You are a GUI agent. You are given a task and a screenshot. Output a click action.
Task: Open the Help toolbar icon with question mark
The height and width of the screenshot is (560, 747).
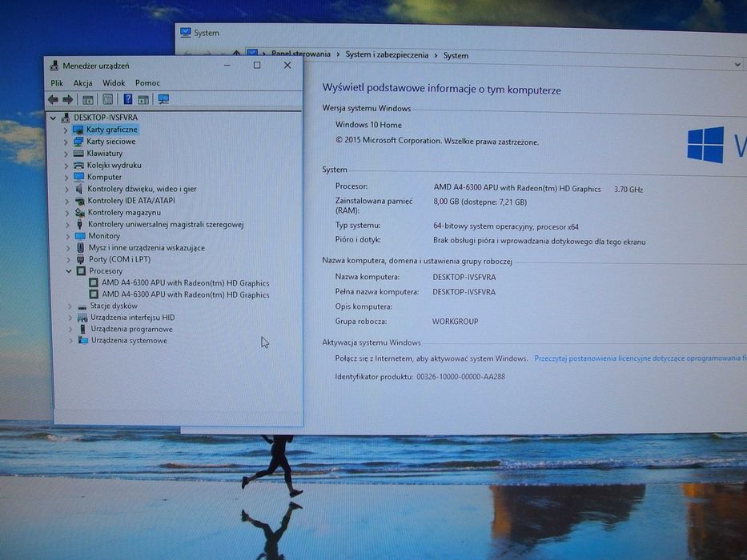(127, 99)
